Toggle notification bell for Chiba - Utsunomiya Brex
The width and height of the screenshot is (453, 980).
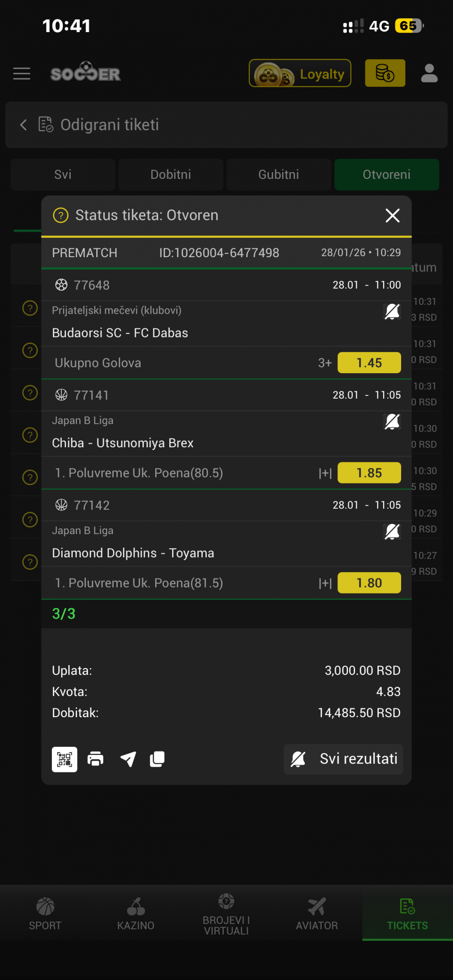coord(392,422)
